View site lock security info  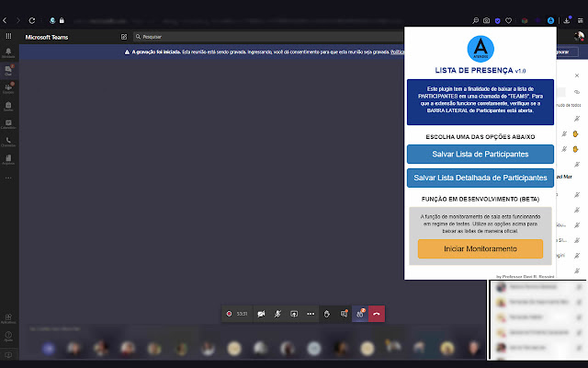[62, 20]
